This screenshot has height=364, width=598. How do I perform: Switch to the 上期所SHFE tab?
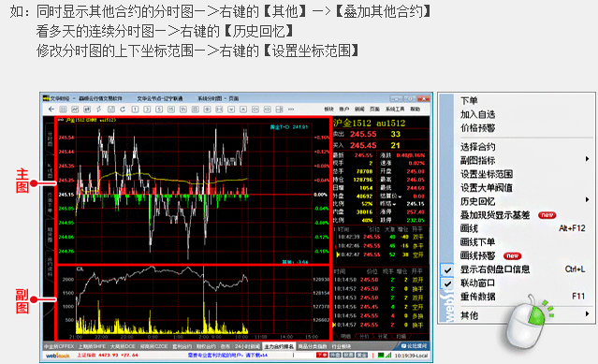tap(92, 346)
